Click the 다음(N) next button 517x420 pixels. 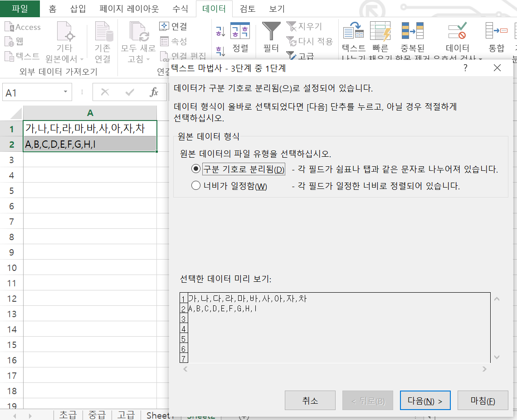[425, 401]
